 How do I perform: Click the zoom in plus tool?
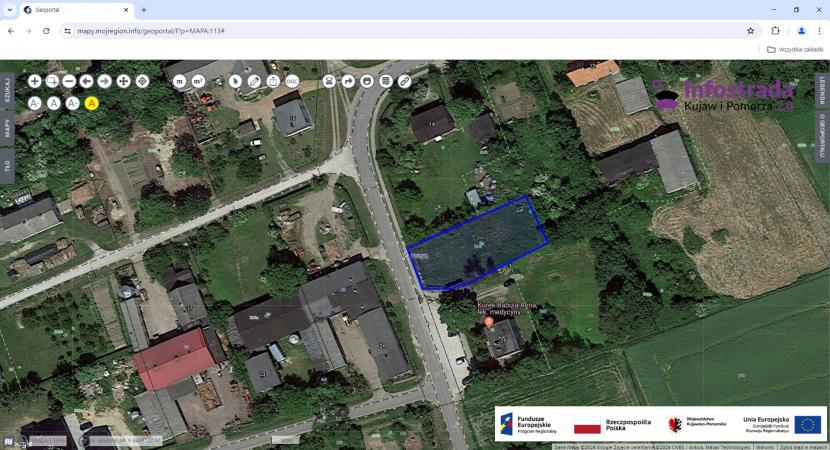[x=34, y=81]
